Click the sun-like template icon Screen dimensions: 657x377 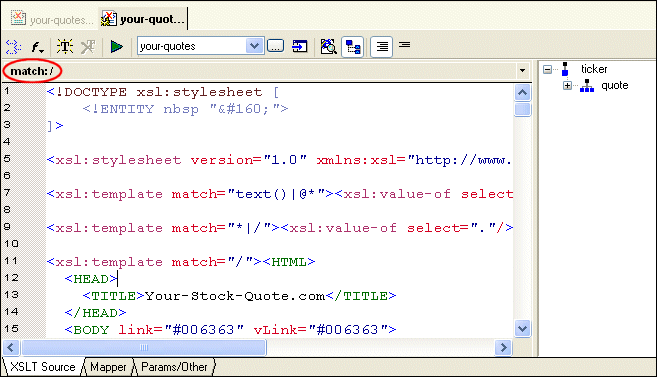tap(65, 46)
